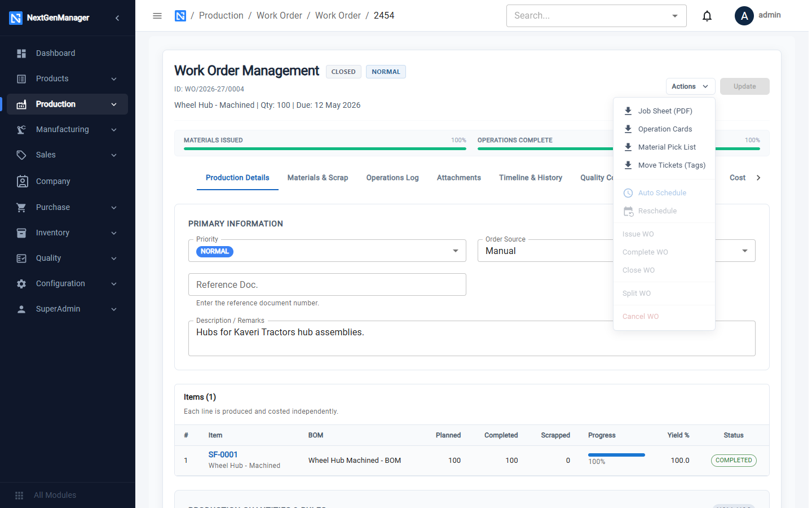Screen dimensions: 812x508
Task: Click the Purchase cart icon
Action: tap(21, 207)
